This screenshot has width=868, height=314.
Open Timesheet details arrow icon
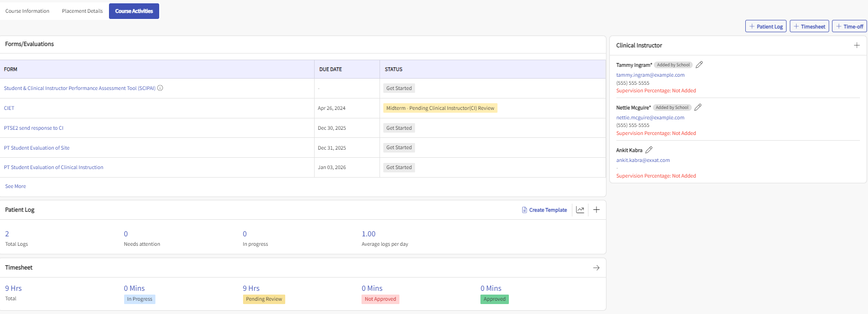tap(596, 268)
